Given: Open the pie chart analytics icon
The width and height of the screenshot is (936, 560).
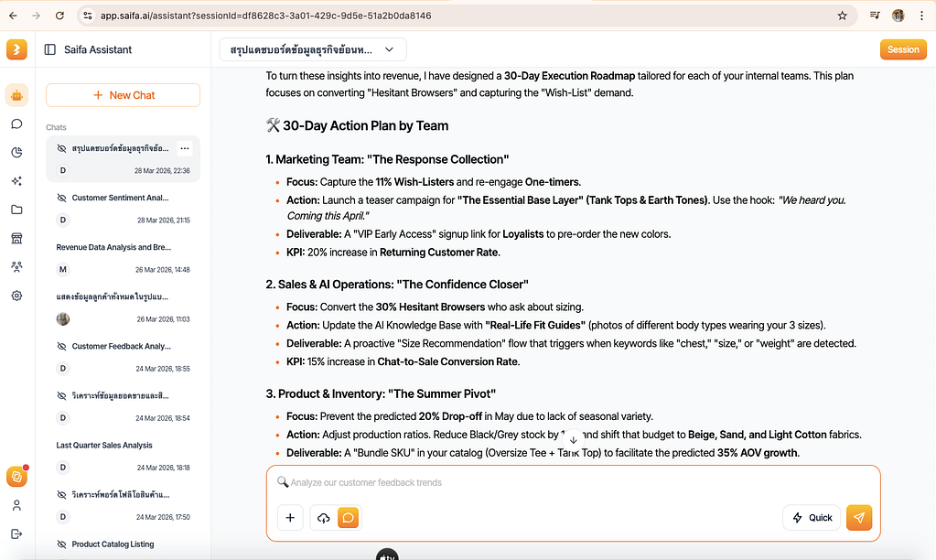Looking at the screenshot, I should (16, 152).
